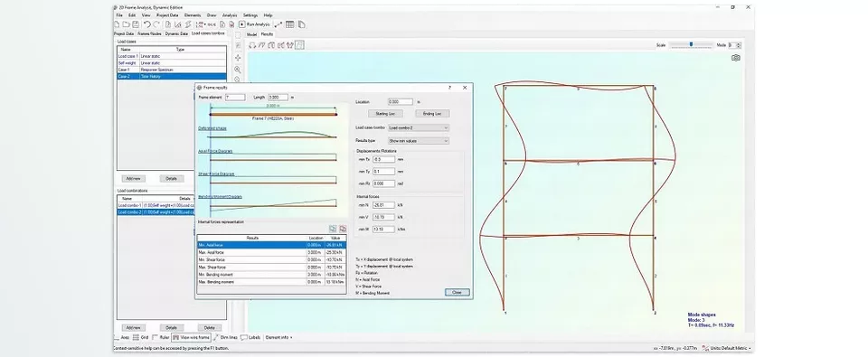Create a new file from toolbar
Screen dimensions: 868x357
tap(117, 24)
